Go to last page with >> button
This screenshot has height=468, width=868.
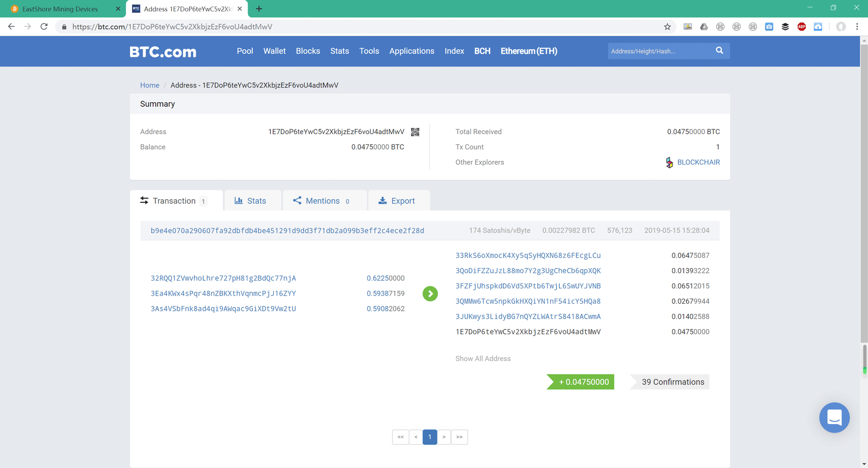[459, 437]
